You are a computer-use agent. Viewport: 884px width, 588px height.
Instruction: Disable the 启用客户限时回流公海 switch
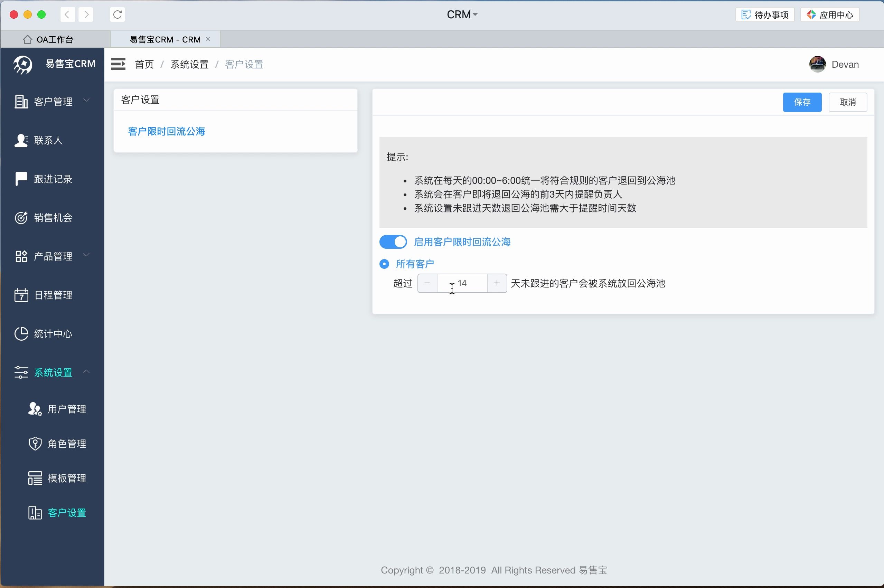point(393,242)
